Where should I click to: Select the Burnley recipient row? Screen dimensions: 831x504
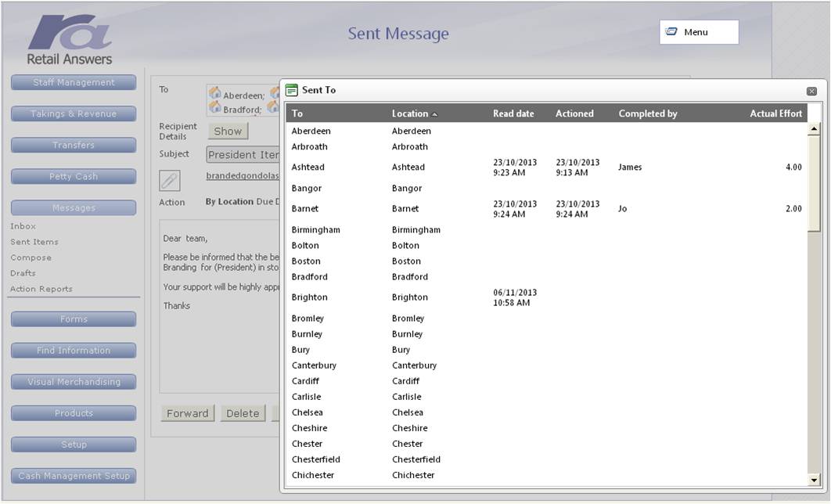pos(546,334)
